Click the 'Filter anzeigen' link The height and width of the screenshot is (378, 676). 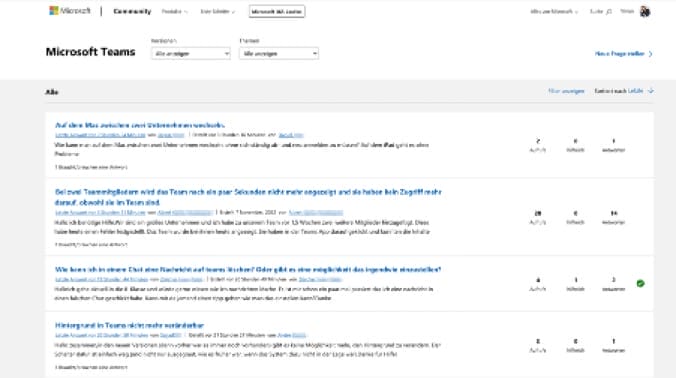pos(566,91)
